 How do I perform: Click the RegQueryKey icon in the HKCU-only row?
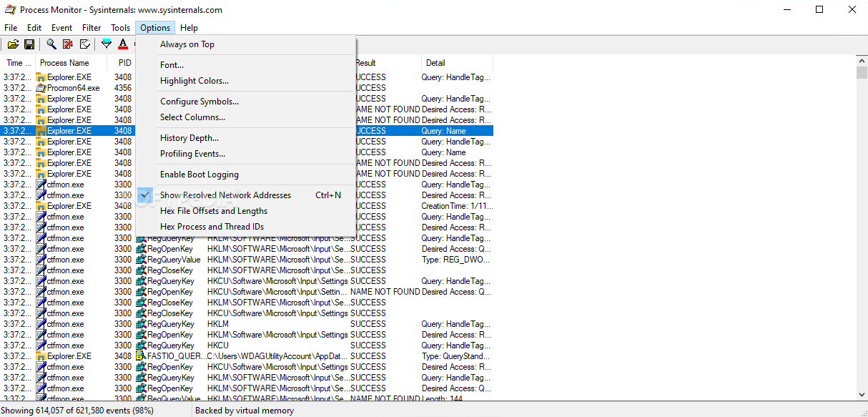point(141,345)
